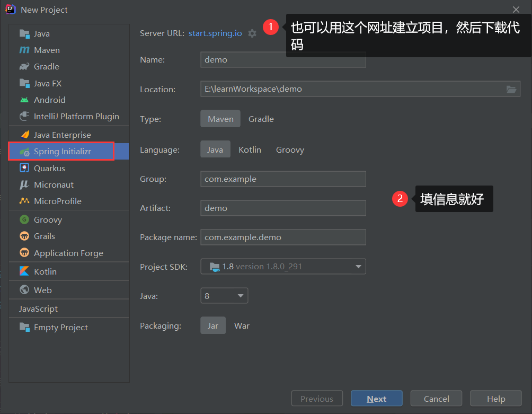
Task: Click the Cancel button
Action: tap(436, 399)
